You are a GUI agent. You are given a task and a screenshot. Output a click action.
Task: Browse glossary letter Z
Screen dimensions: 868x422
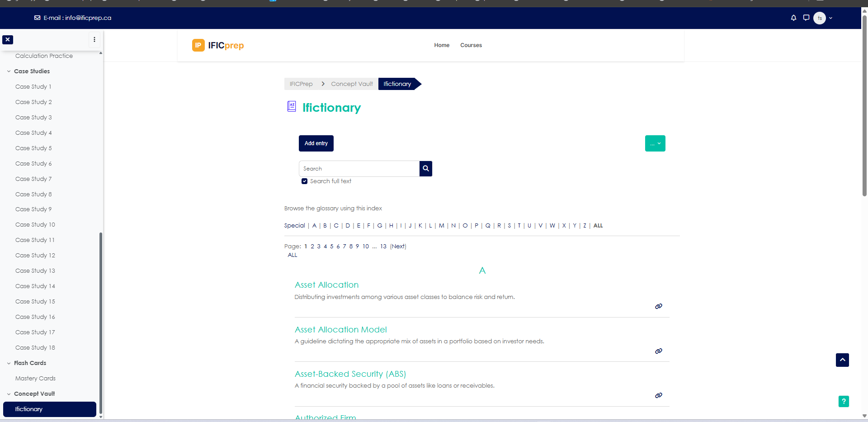[x=585, y=225]
